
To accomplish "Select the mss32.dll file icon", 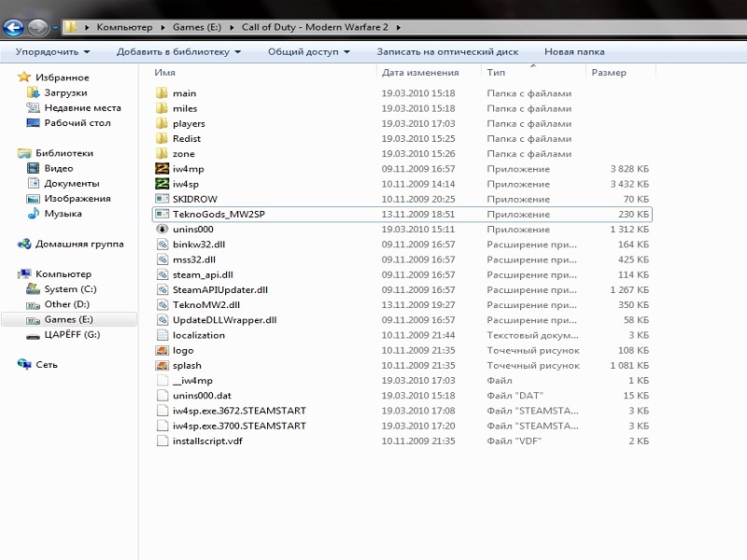I will pyautogui.click(x=162, y=259).
